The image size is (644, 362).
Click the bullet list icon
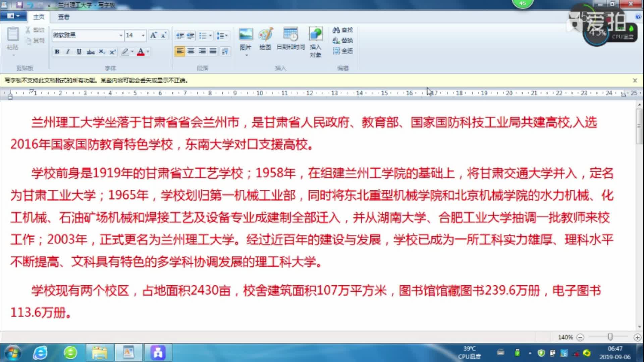[x=203, y=36]
